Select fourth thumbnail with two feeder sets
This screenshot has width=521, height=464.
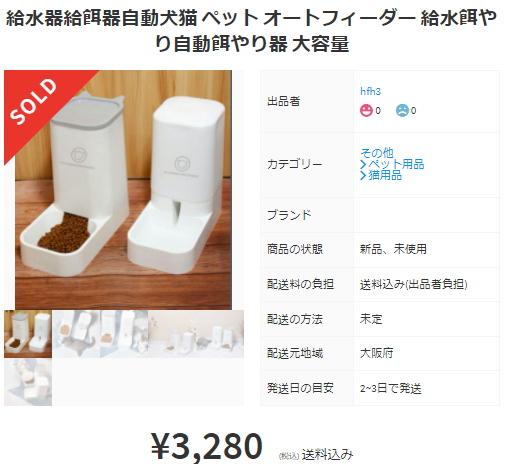click(x=196, y=334)
